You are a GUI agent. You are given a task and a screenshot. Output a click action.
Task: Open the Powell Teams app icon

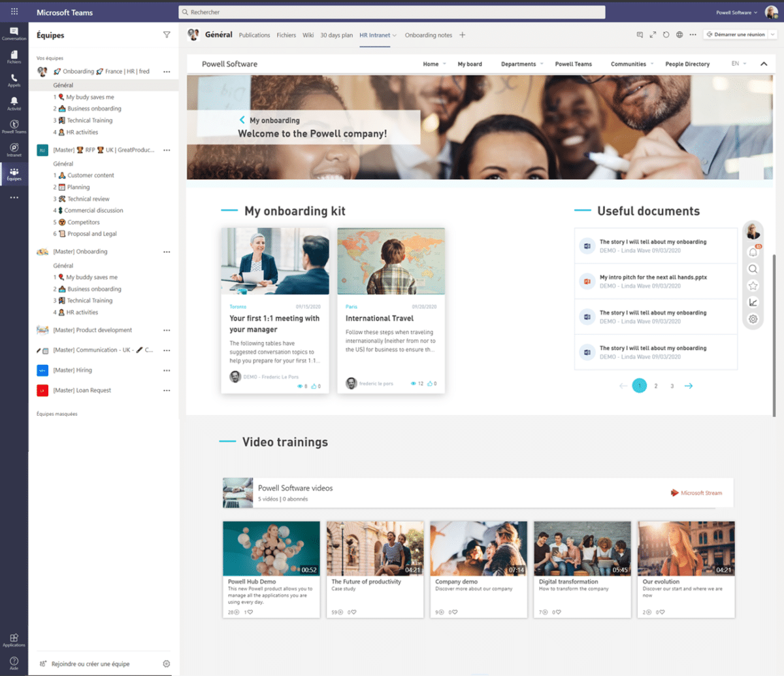click(14, 125)
